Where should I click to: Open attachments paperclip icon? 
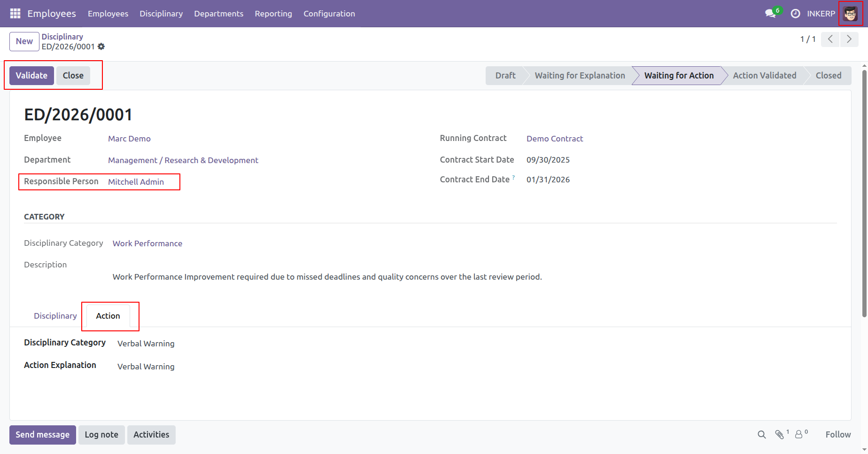pyautogui.click(x=780, y=435)
